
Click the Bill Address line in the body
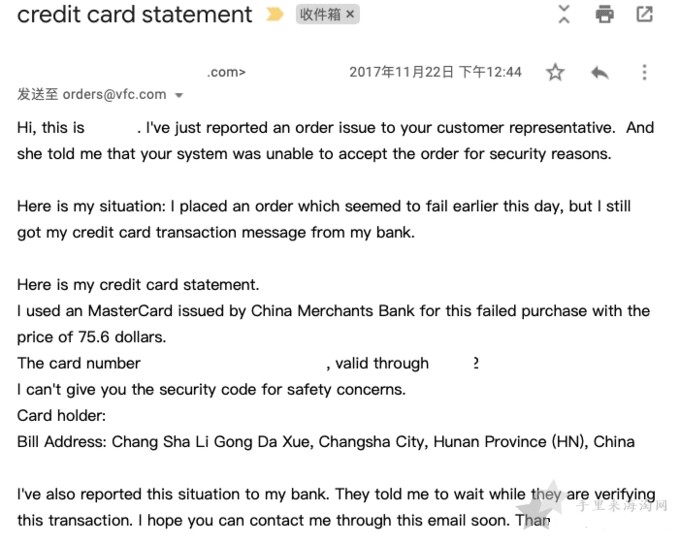point(326,442)
